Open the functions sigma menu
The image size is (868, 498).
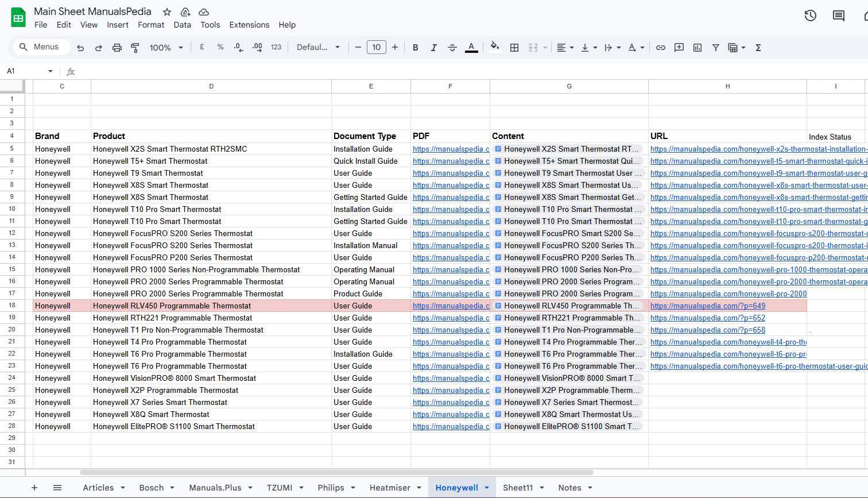click(758, 48)
